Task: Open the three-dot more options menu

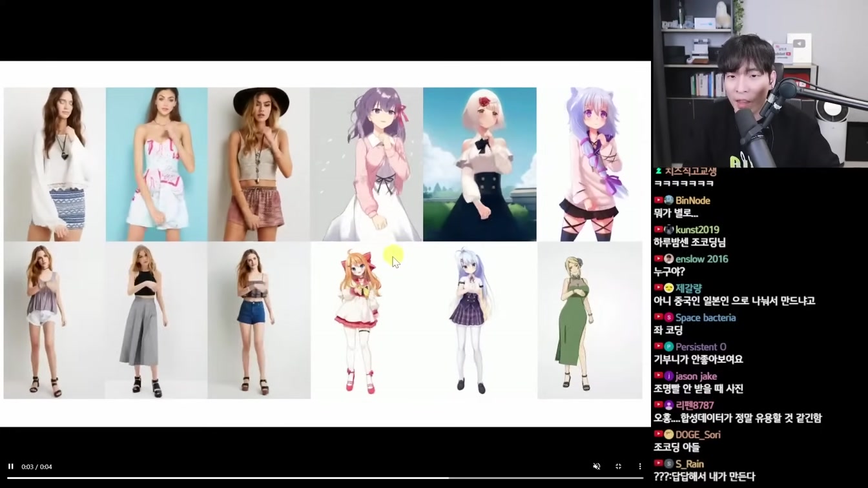Action: coord(640,466)
